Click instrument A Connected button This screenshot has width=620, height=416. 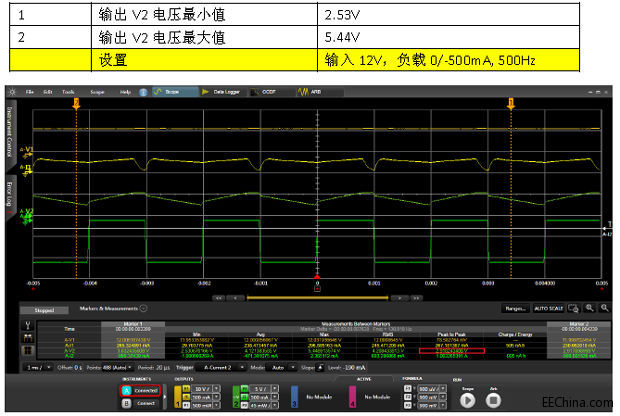coord(141,391)
